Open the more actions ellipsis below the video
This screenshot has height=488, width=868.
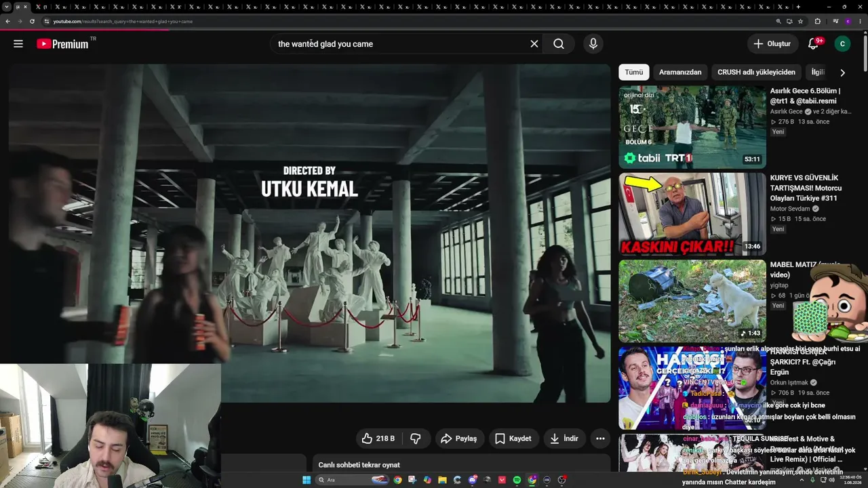600,439
